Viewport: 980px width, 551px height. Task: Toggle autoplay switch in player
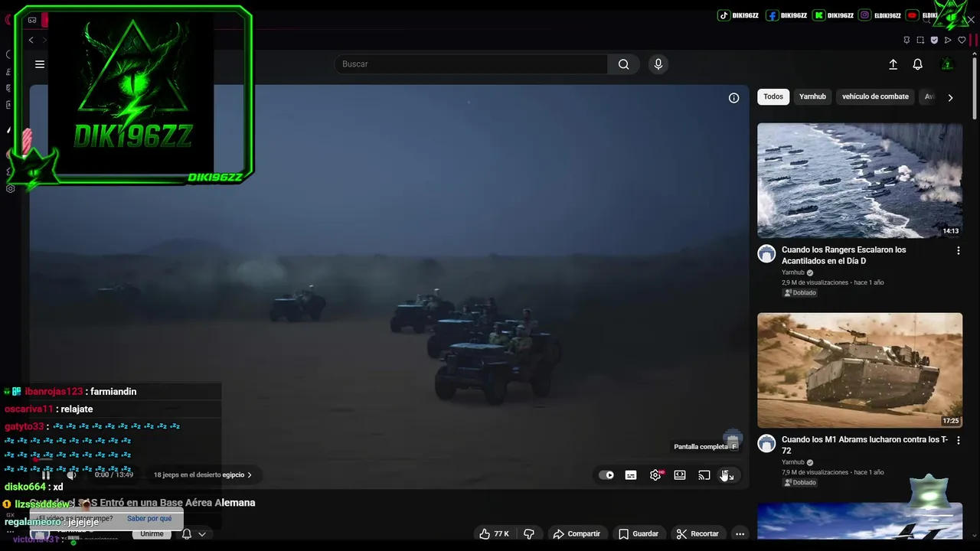point(606,475)
